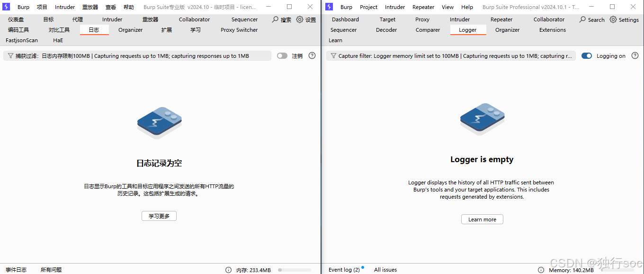Switch to the Decoder tab
The width and height of the screenshot is (644, 274).
[x=386, y=30]
